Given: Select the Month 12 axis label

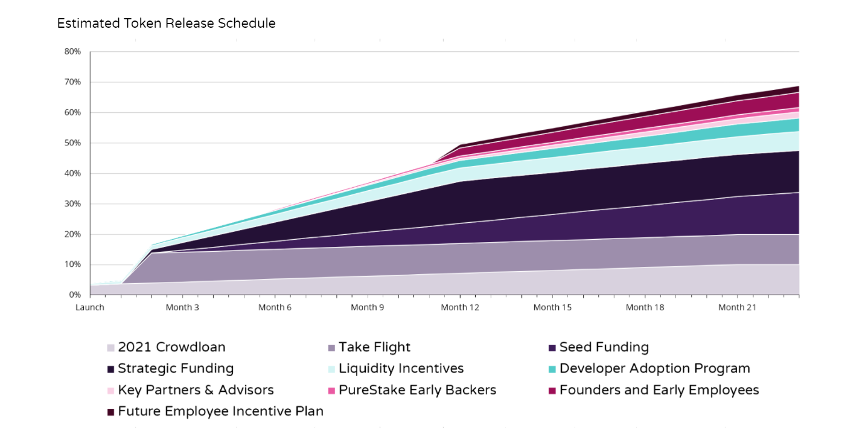Looking at the screenshot, I should (460, 307).
